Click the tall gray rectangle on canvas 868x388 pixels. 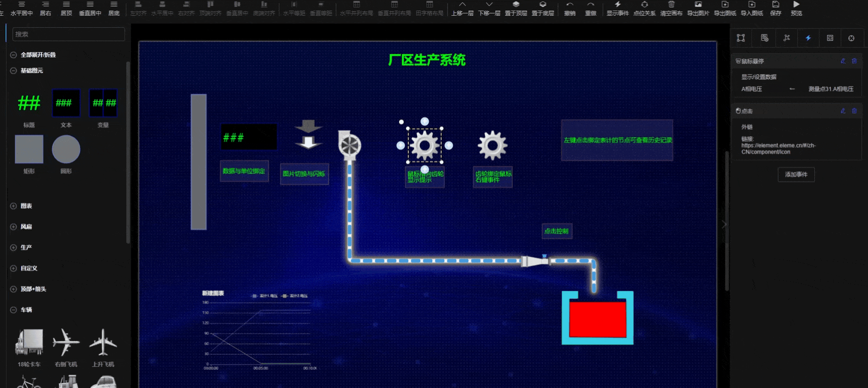[198, 162]
